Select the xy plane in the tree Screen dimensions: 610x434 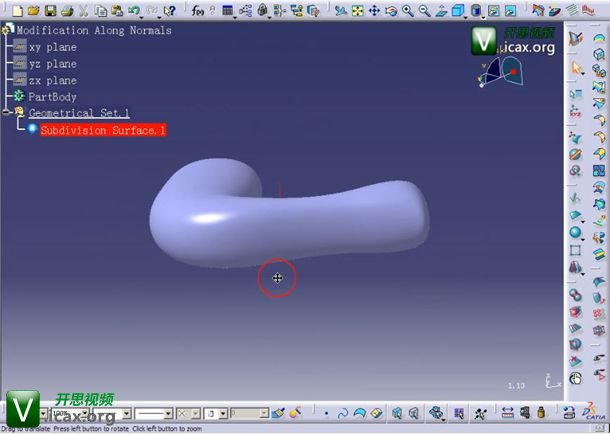click(52, 47)
